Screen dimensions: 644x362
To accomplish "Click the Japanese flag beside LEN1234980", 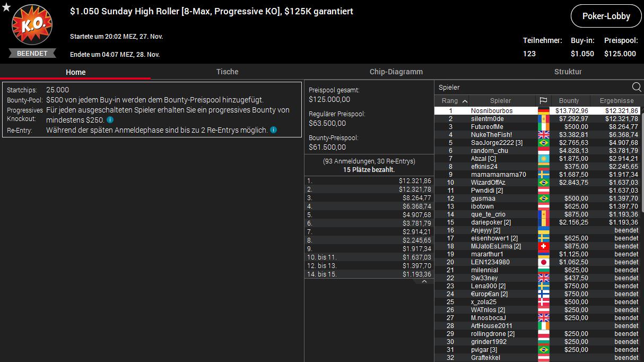I will [x=543, y=262].
